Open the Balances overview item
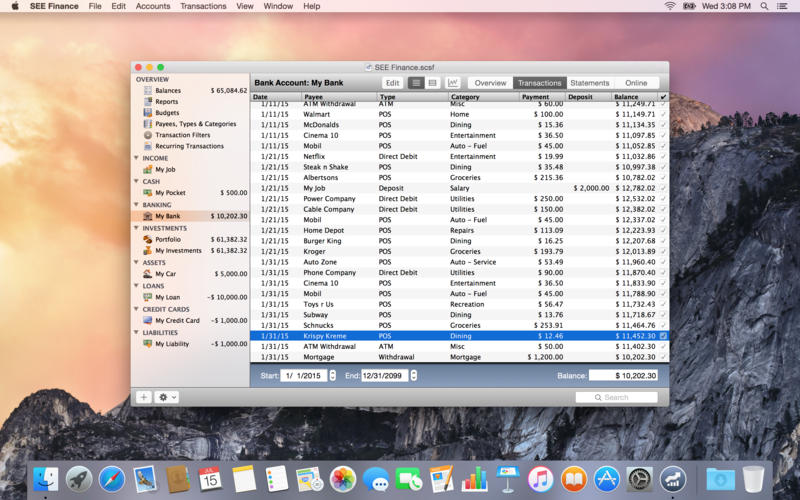Viewport: 800px width, 500px height. (x=168, y=91)
